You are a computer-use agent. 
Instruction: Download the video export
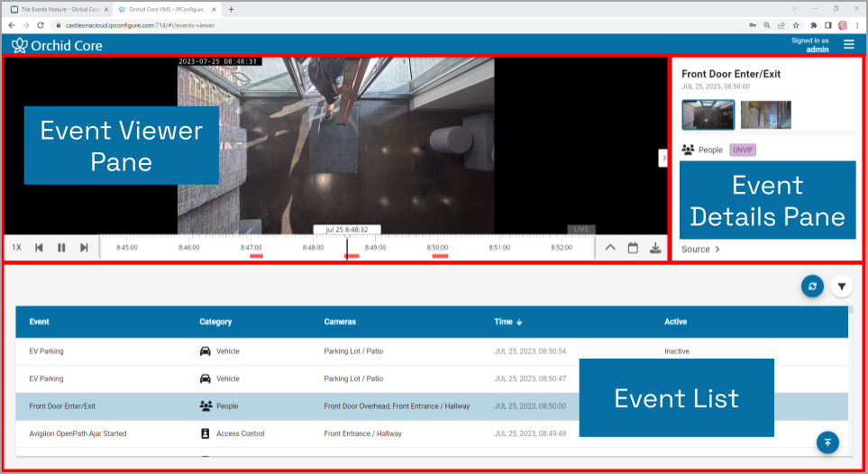(x=655, y=248)
